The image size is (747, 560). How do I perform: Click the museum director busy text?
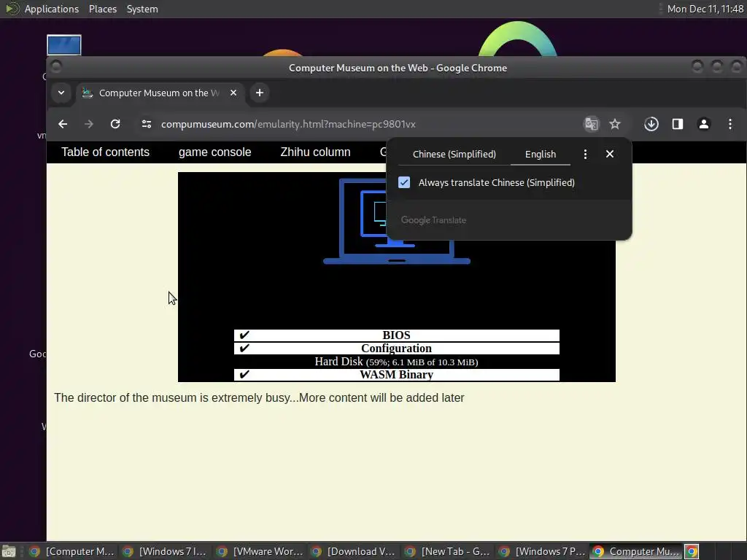[x=259, y=397]
